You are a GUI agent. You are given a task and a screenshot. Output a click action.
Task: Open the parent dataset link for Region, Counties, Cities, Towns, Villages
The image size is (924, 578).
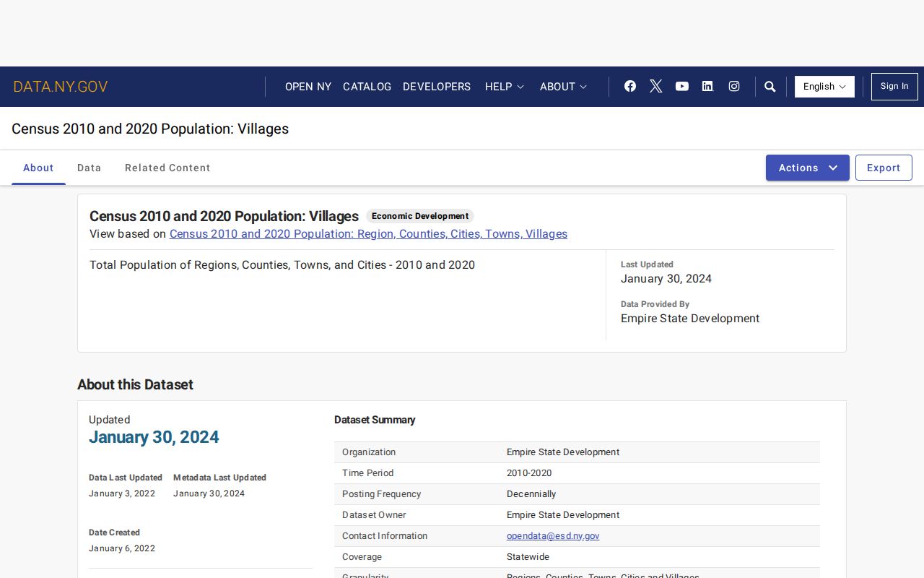tap(368, 234)
